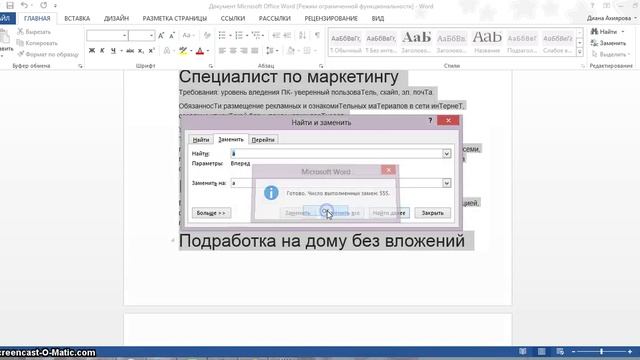Switch to the Перейти tab in dialog
This screenshot has width=640, height=360.
[x=263, y=140]
